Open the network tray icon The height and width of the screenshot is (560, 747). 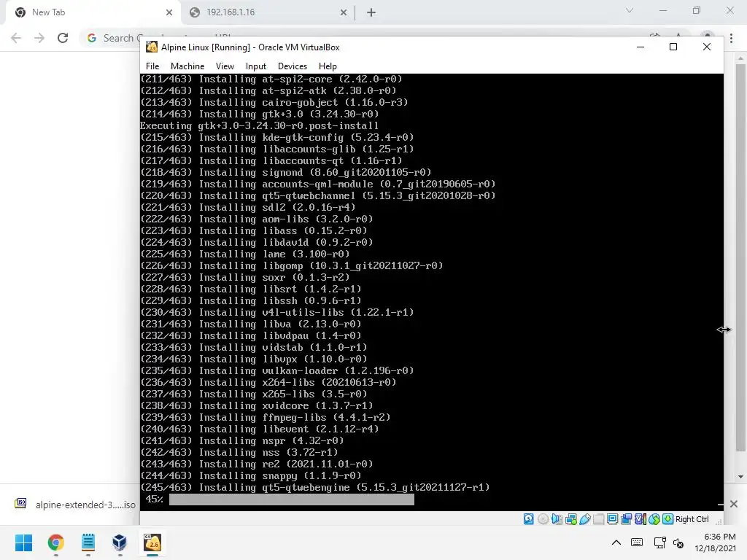659,542
